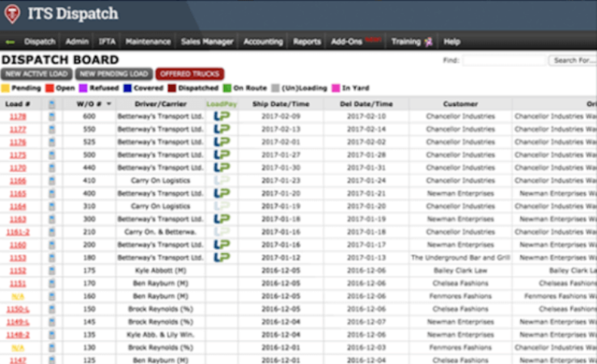The height and width of the screenshot is (364, 597).
Task: Select 'Bailey Clark Law' customer cell
Action: (x=460, y=271)
